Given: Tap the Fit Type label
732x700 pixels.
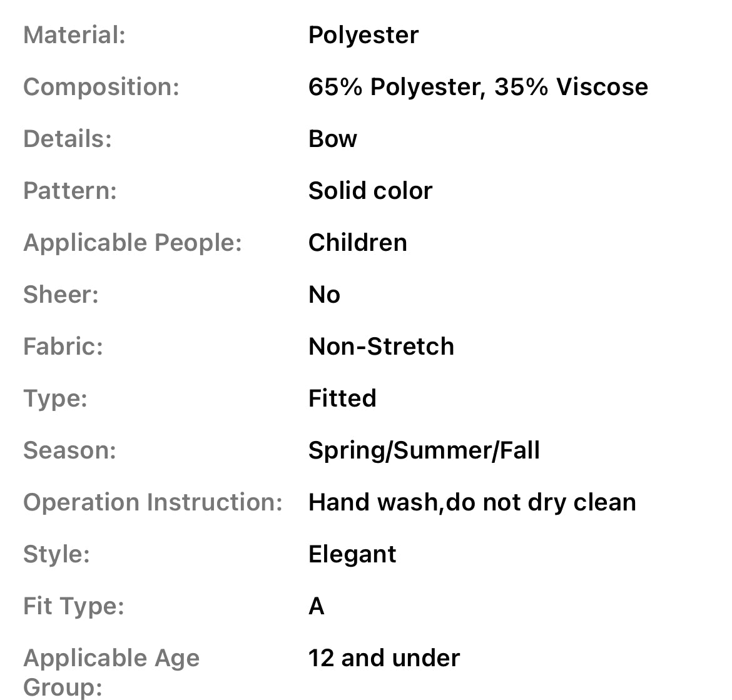Looking at the screenshot, I should (x=74, y=606).
